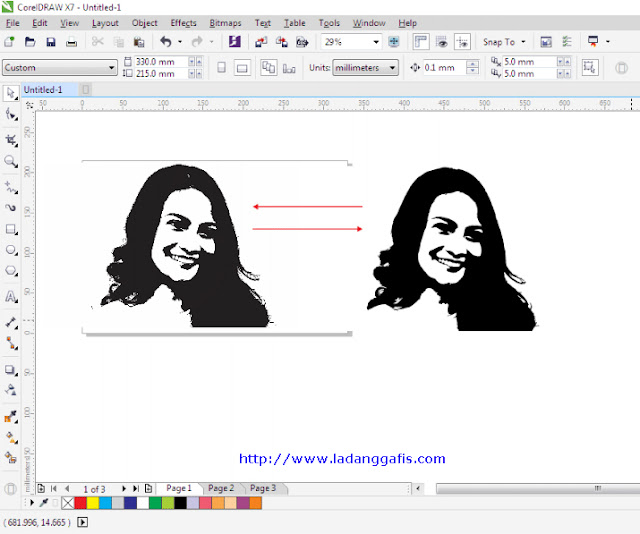Switch to Page 2 tab
The height and width of the screenshot is (534, 640).
[221, 488]
